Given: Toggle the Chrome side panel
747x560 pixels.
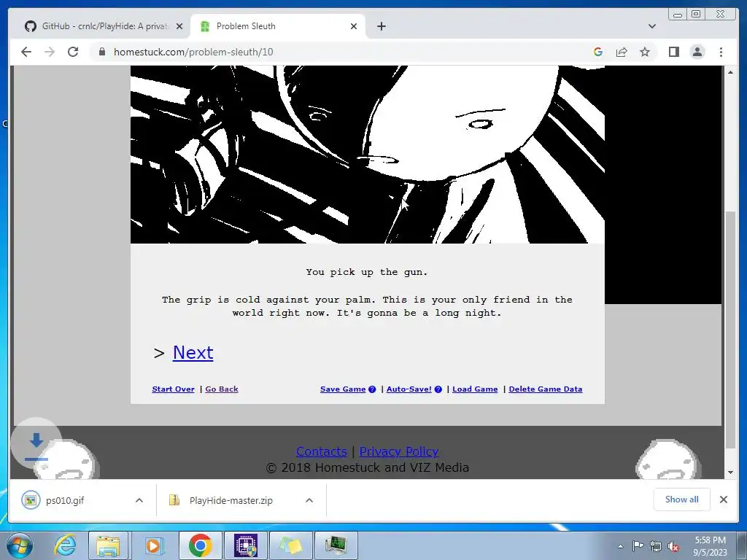Looking at the screenshot, I should (673, 52).
